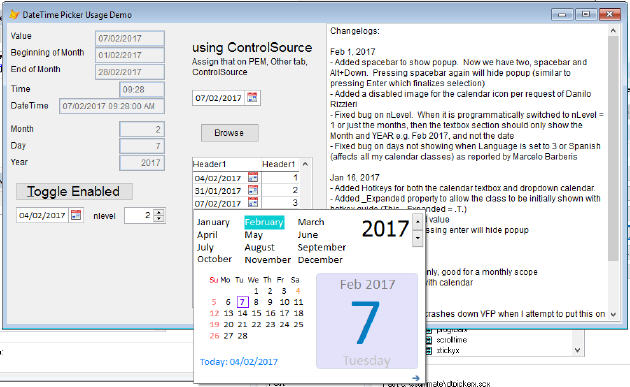This screenshot has height=387, width=630.
Task: Select June in month list
Action: pos(308,235)
